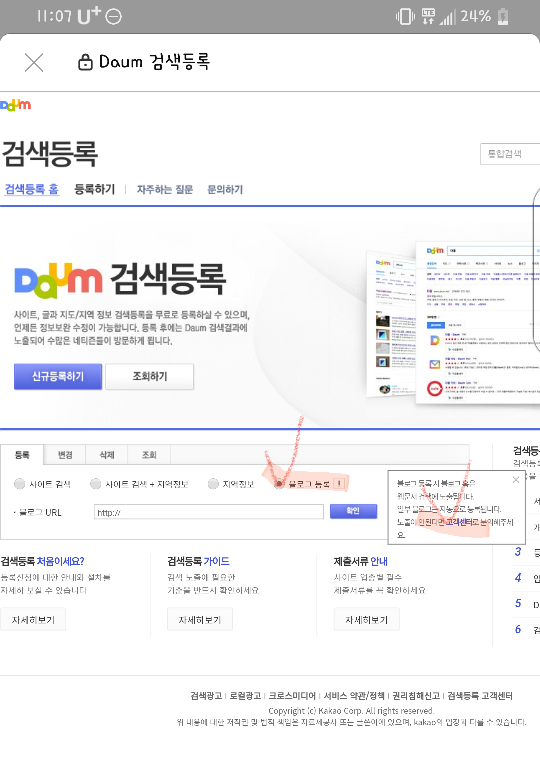Viewport: 540px width, 764px height.
Task: Open the 고객센터 link in the tooltip
Action: [459, 522]
